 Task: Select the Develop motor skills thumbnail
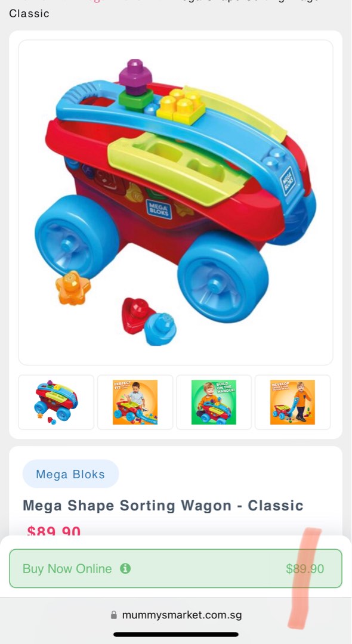click(x=292, y=402)
